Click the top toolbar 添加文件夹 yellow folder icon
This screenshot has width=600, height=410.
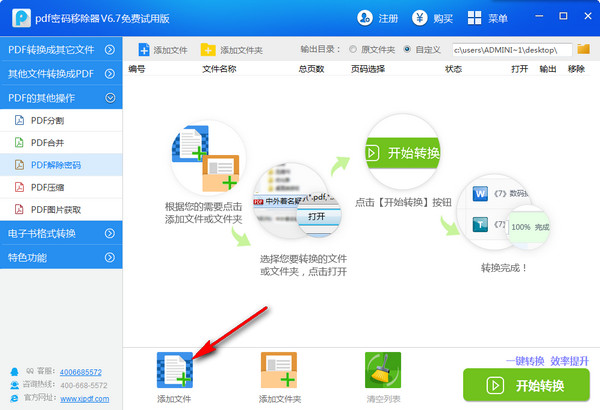coord(208,50)
